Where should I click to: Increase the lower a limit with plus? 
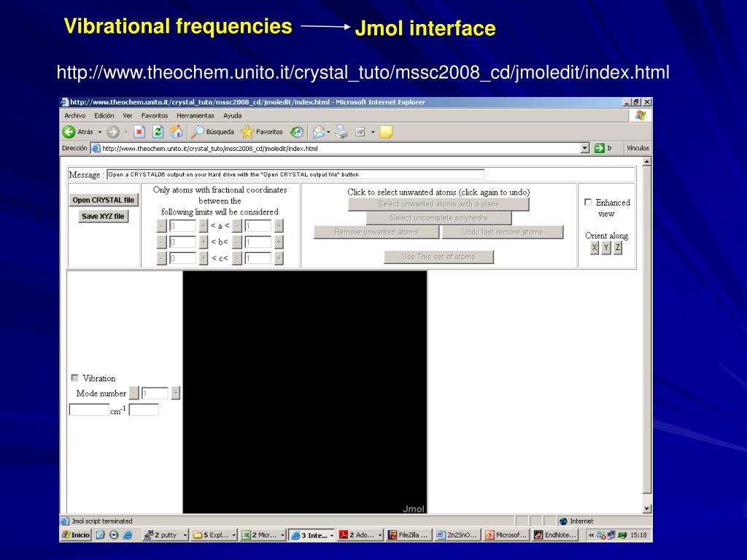204,226
